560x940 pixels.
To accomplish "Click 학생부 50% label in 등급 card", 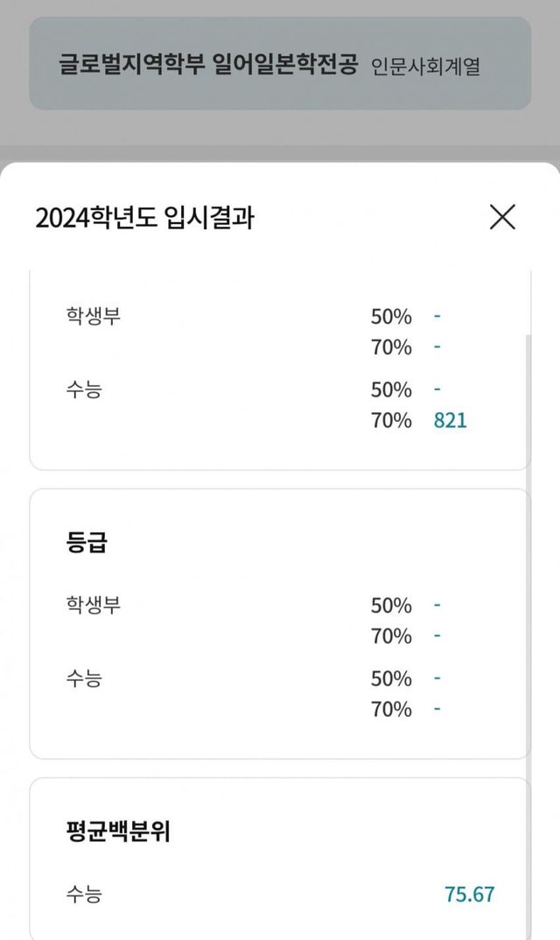I will coord(391,605).
